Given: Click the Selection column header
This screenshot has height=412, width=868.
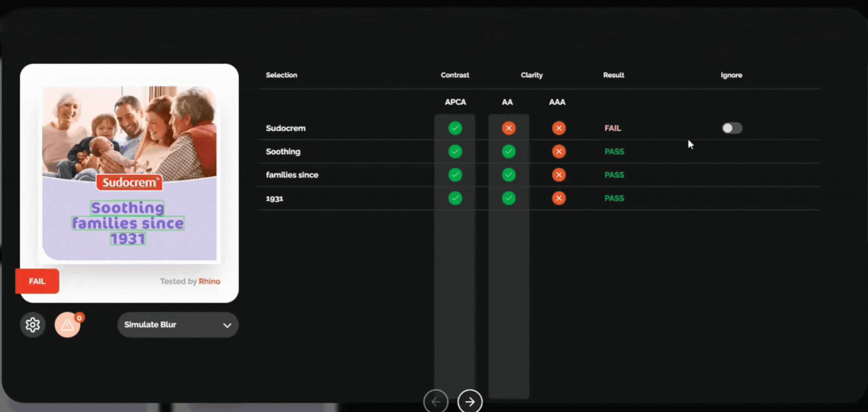Looking at the screenshot, I should [x=281, y=75].
